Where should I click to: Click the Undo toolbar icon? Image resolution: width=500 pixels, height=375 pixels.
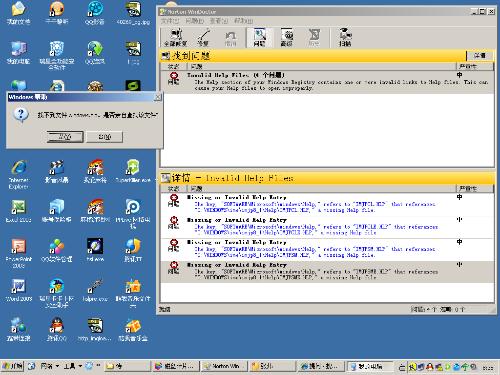click(230, 37)
